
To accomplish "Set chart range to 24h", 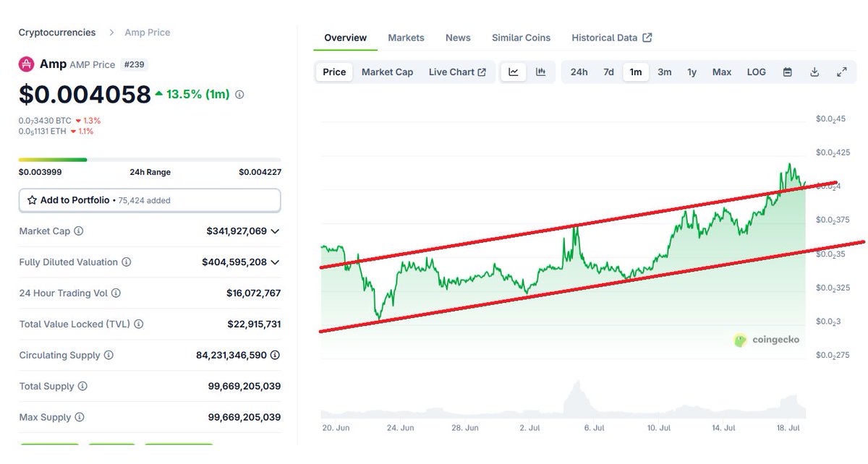I will 579,72.
